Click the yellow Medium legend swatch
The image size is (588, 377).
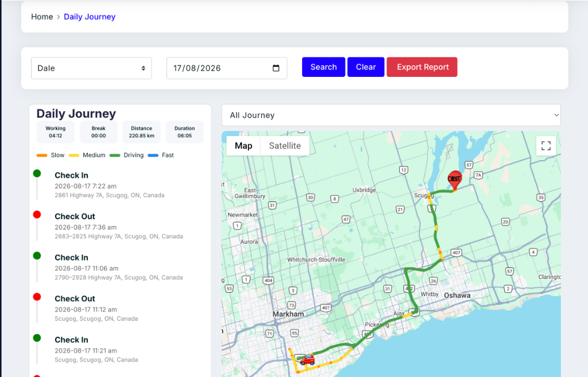click(x=74, y=155)
